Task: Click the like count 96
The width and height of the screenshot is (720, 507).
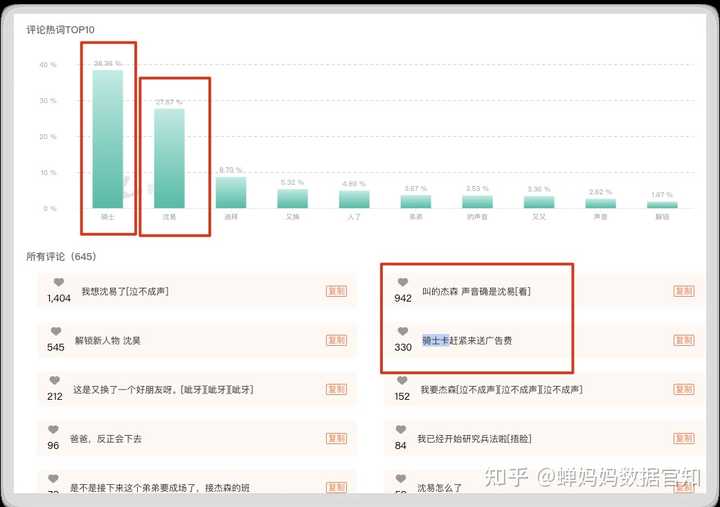Action: tap(53, 445)
